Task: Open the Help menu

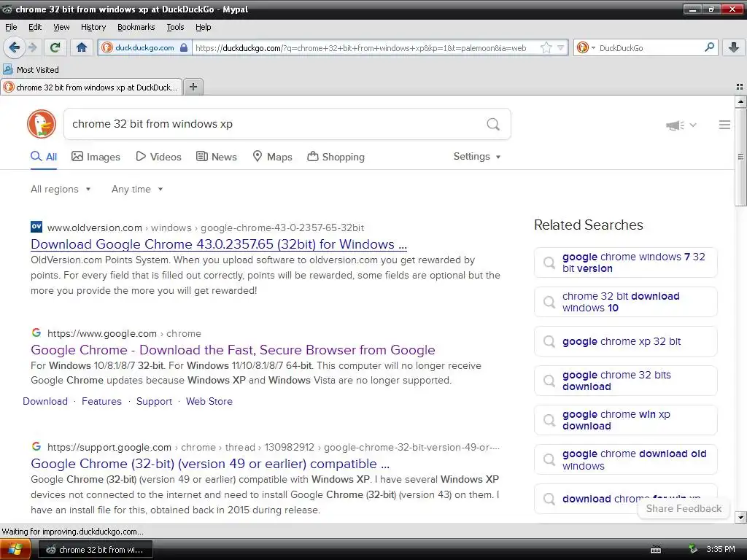Action: tap(204, 27)
